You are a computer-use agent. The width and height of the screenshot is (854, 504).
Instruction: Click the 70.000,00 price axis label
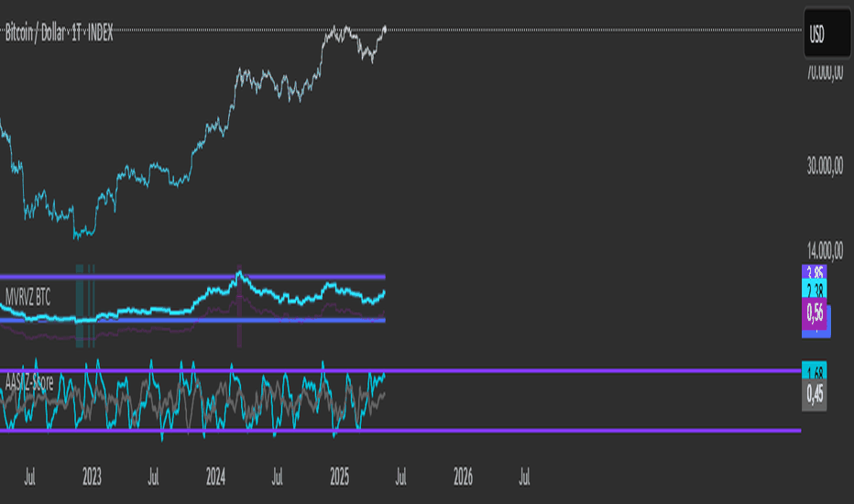click(825, 71)
